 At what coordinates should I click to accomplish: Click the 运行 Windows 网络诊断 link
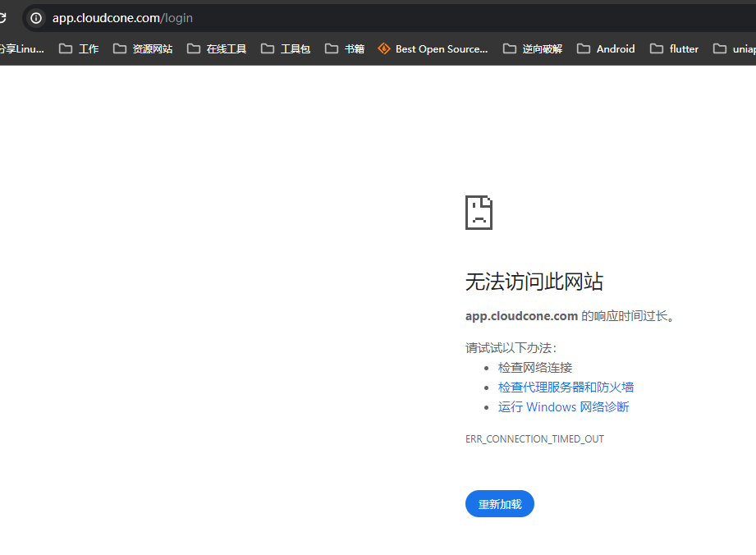pyautogui.click(x=563, y=407)
